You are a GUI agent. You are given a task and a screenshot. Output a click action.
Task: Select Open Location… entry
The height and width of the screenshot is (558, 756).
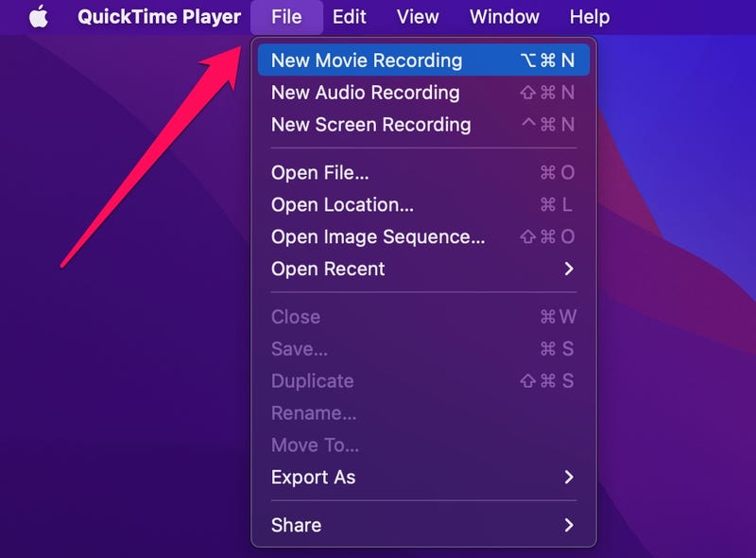(x=342, y=205)
